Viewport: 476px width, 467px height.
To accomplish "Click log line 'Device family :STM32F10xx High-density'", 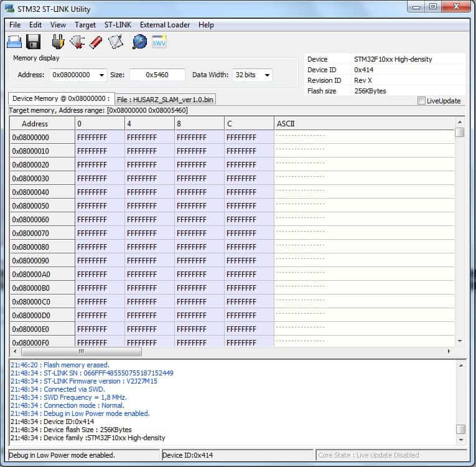I will click(88, 438).
